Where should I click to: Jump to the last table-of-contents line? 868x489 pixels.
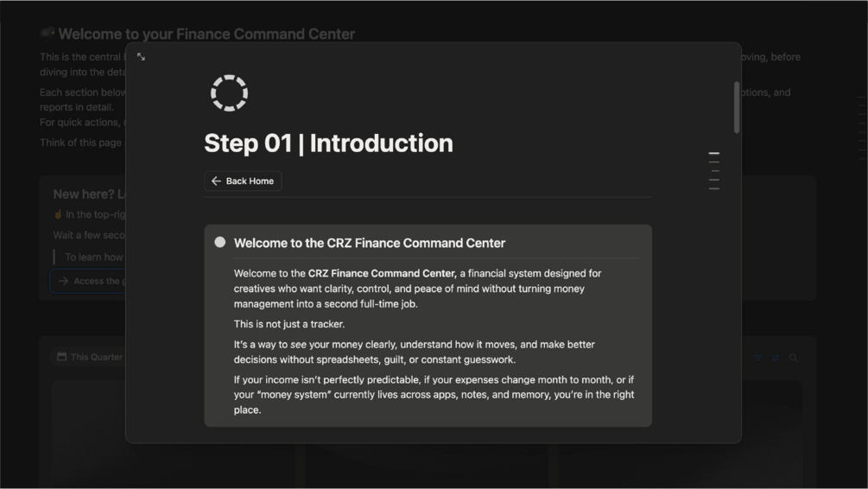pos(713,188)
